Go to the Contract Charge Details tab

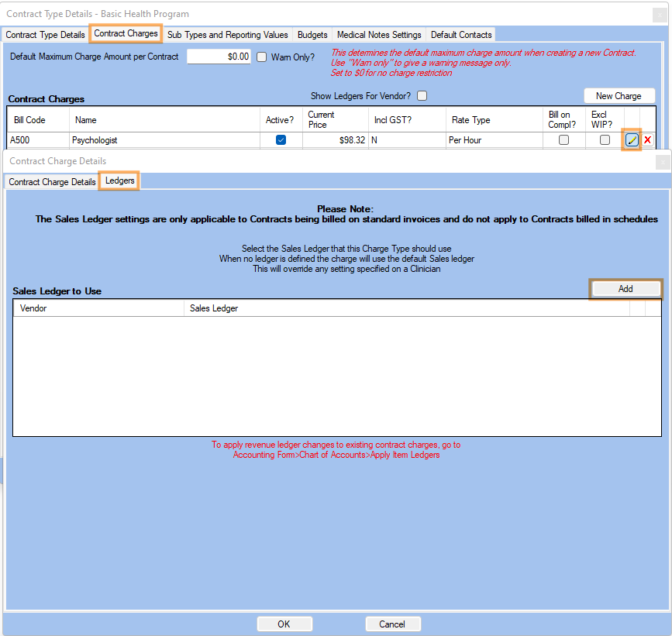tap(52, 181)
